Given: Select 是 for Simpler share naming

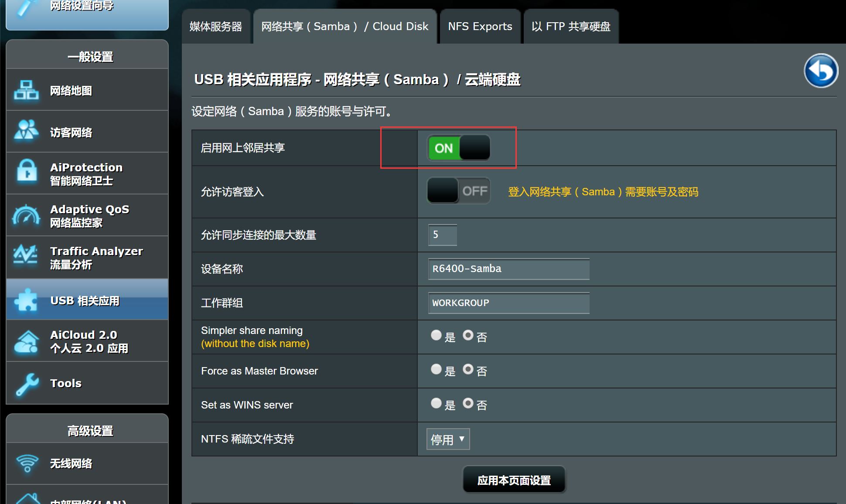Looking at the screenshot, I should click(x=436, y=335).
